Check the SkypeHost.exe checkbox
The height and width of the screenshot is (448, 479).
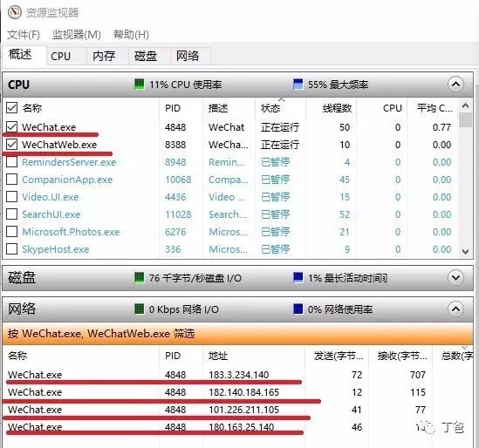(x=11, y=249)
